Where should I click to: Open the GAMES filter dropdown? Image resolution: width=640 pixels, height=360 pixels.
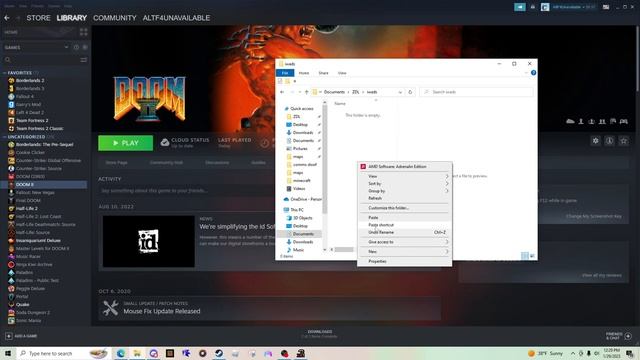point(66,47)
